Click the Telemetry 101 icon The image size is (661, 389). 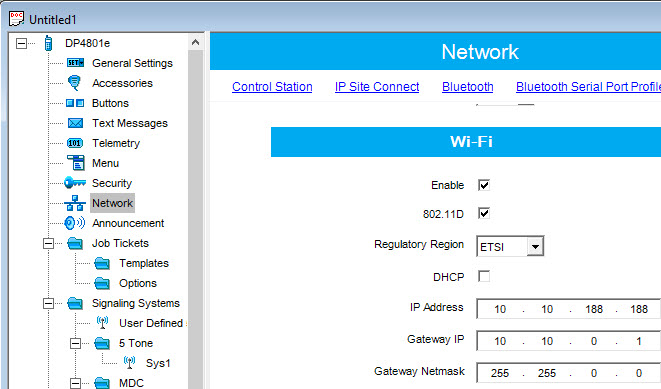75,143
